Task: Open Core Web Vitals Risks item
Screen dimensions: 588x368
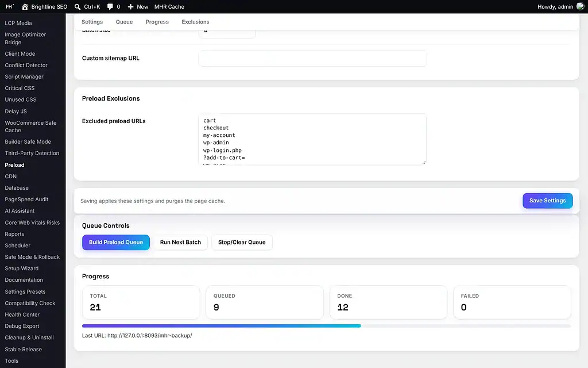Action: point(32,223)
